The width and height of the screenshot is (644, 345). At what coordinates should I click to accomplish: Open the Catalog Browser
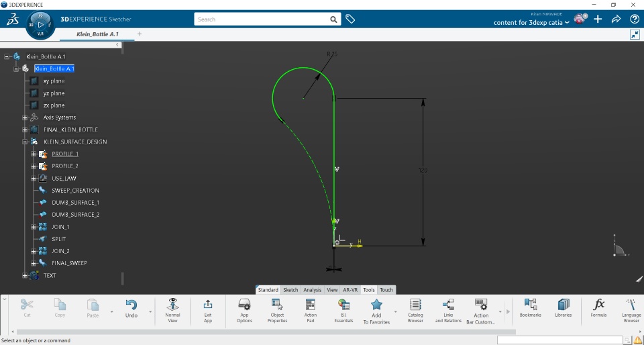pyautogui.click(x=416, y=309)
